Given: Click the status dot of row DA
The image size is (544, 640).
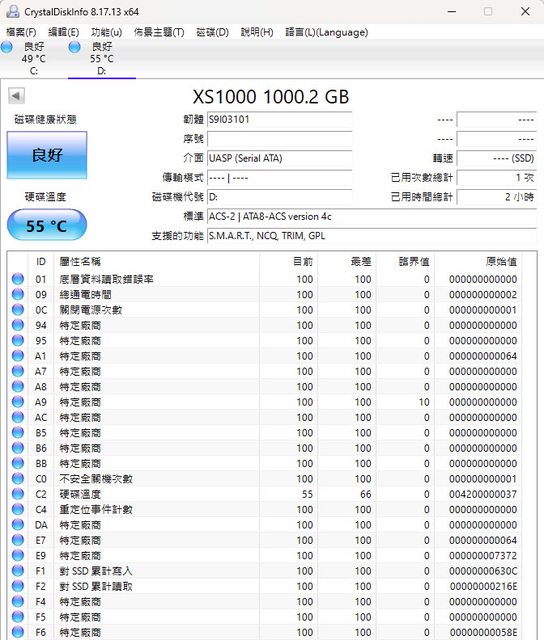Looking at the screenshot, I should 18,524.
